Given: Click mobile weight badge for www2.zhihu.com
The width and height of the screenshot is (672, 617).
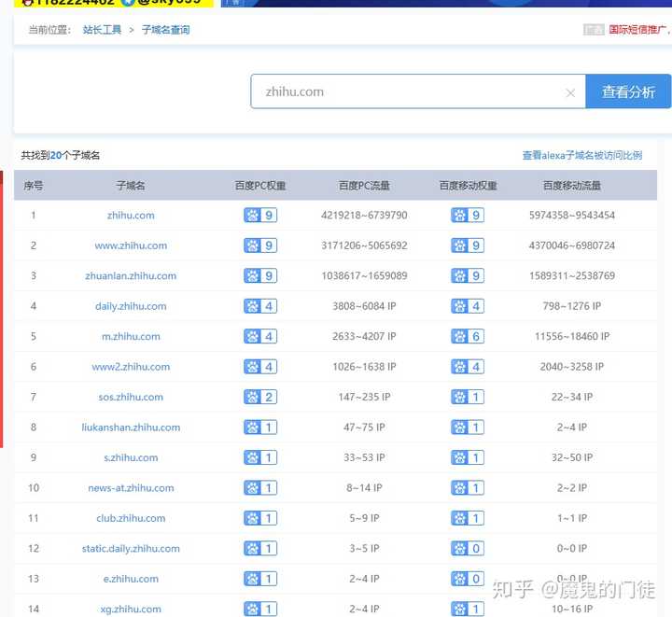Looking at the screenshot, I should [468, 367].
